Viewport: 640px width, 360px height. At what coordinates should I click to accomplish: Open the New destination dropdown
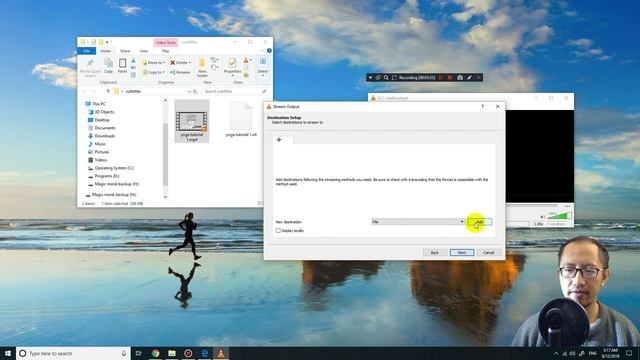click(418, 222)
